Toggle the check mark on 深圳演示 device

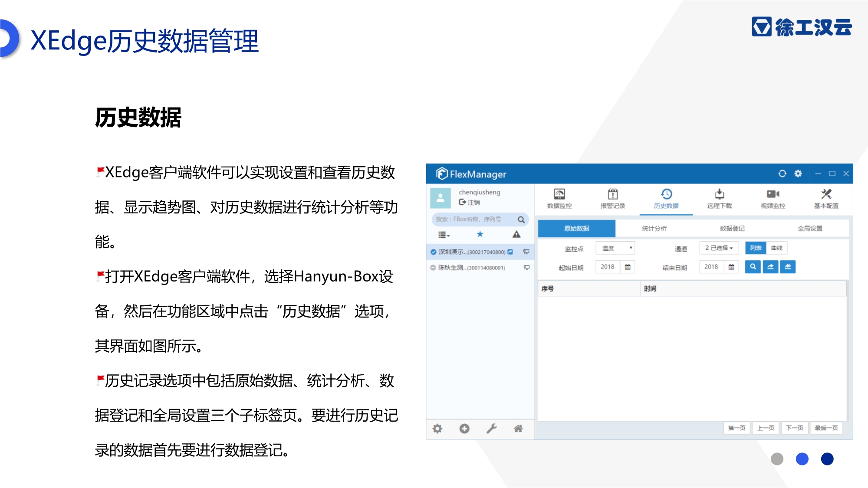(433, 252)
